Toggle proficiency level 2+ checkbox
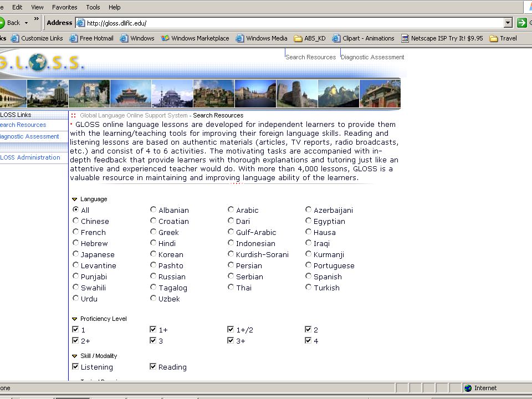The width and height of the screenshot is (532, 399). pyautogui.click(x=75, y=340)
